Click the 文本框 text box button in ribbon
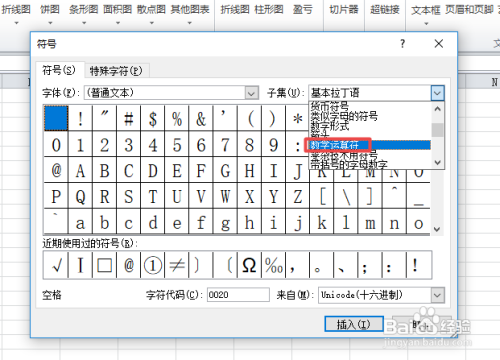Image resolution: width=500 pixels, height=360 pixels. coord(426,14)
